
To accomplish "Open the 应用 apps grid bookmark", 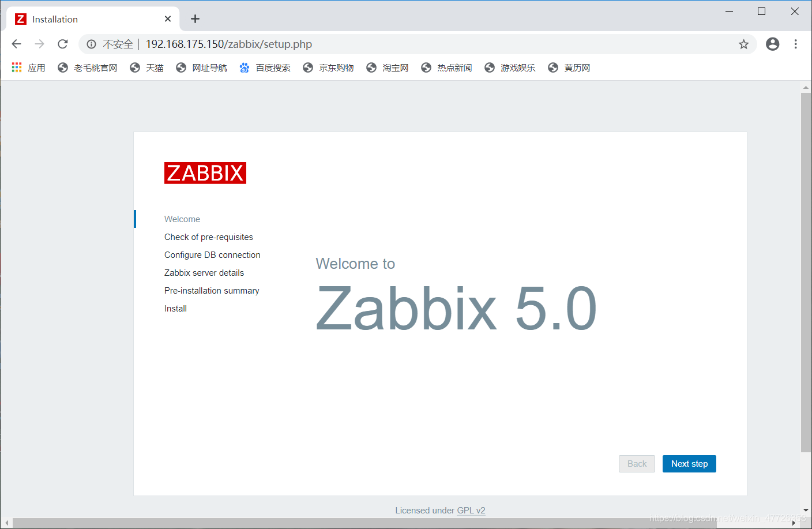I will pyautogui.click(x=28, y=67).
